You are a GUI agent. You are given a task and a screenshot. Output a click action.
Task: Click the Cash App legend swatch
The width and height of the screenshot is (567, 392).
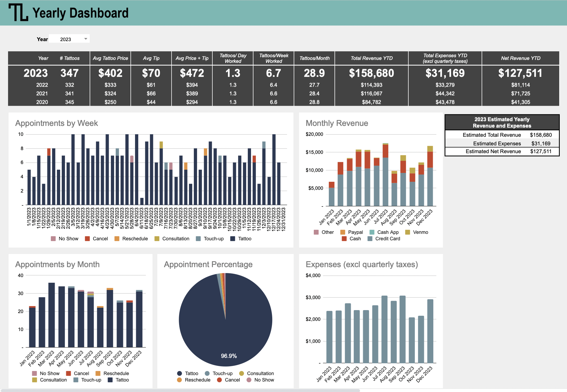click(x=372, y=232)
